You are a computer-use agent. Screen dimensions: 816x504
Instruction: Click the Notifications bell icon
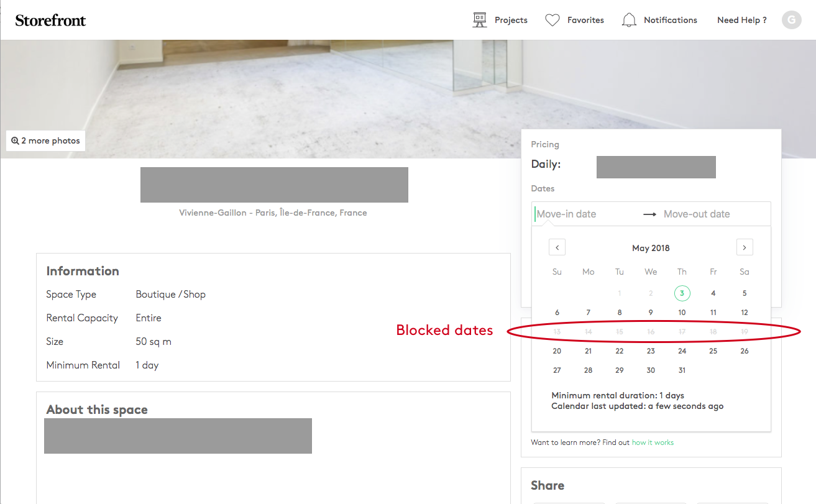629,20
